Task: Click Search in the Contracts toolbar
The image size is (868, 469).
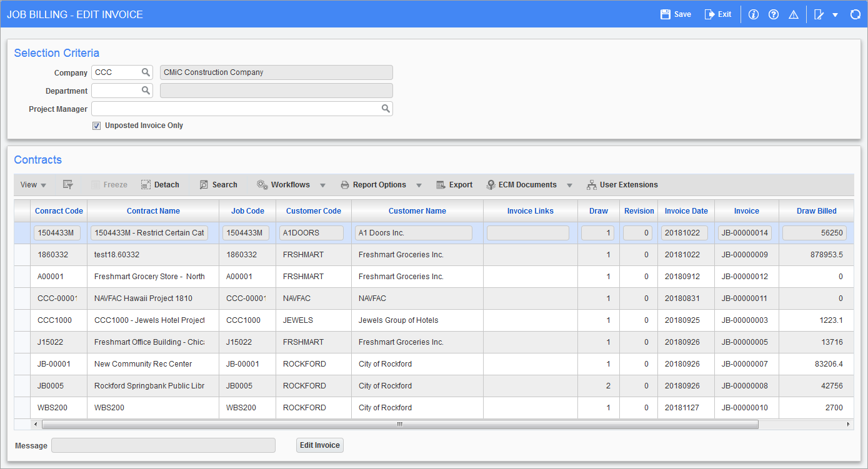Action: pyautogui.click(x=218, y=185)
